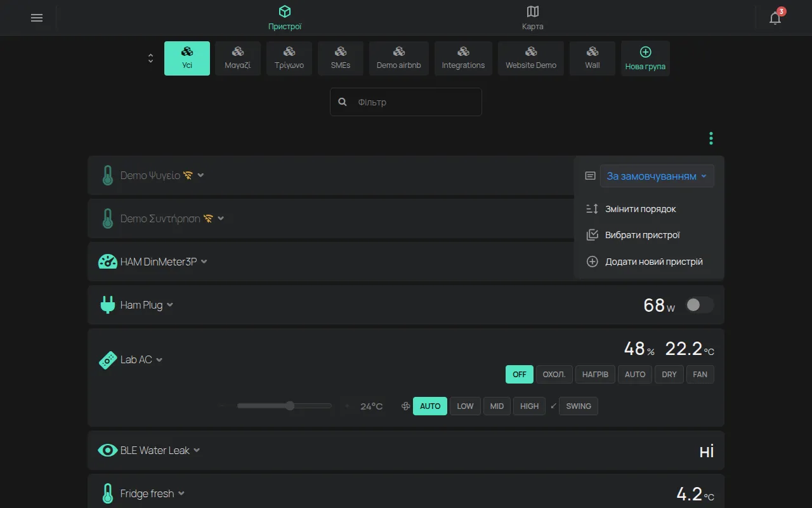Screen dimensions: 812x508
Task: Select the Μαγαζί group tab
Action: pyautogui.click(x=238, y=58)
